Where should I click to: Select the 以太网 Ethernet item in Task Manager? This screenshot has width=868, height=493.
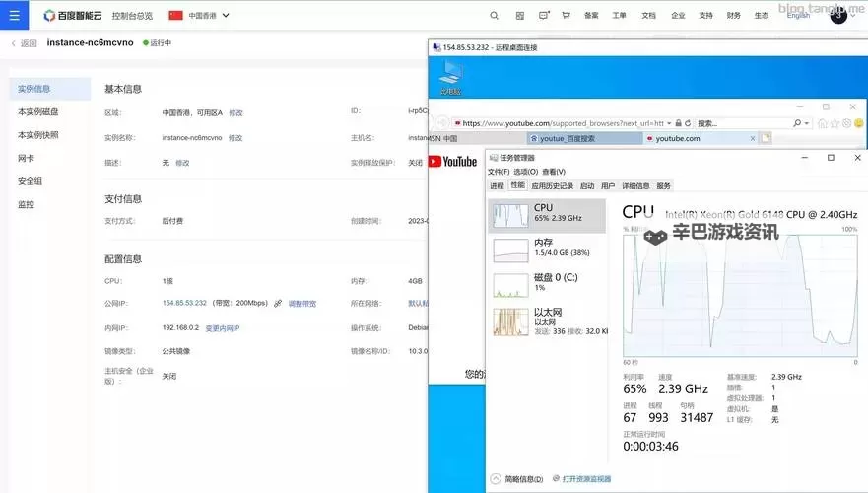click(x=548, y=321)
